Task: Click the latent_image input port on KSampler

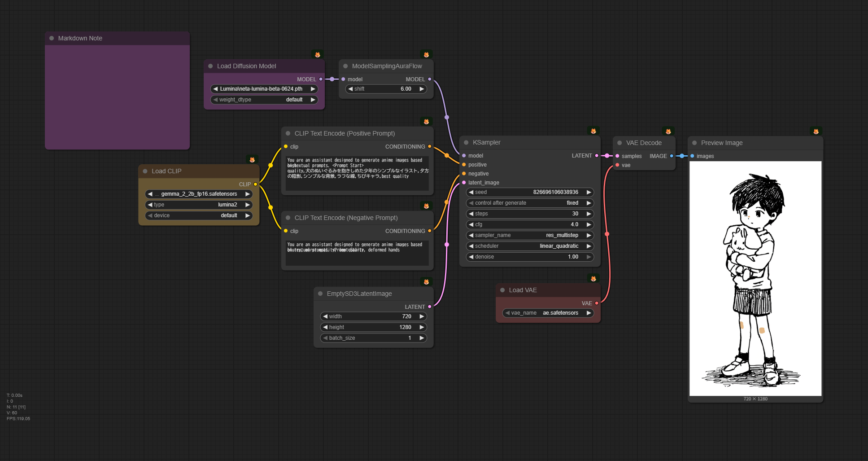Action: click(x=464, y=183)
